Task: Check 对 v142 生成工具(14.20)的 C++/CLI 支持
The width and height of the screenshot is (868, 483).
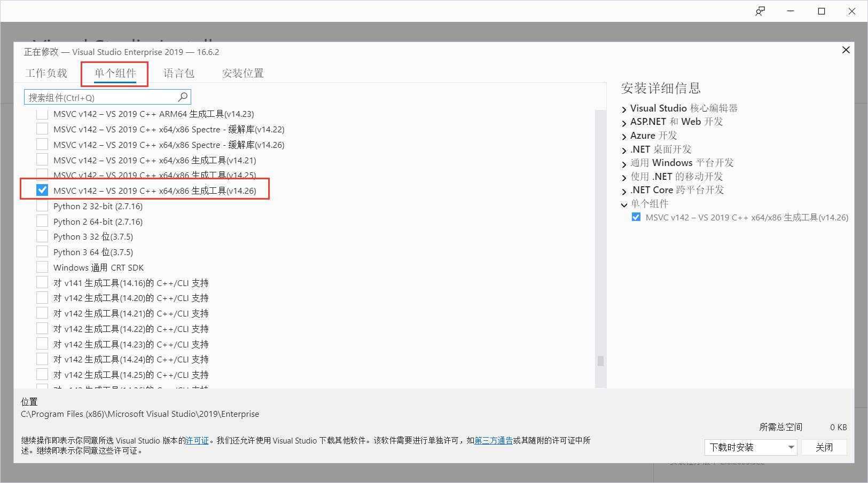Action: (x=42, y=298)
